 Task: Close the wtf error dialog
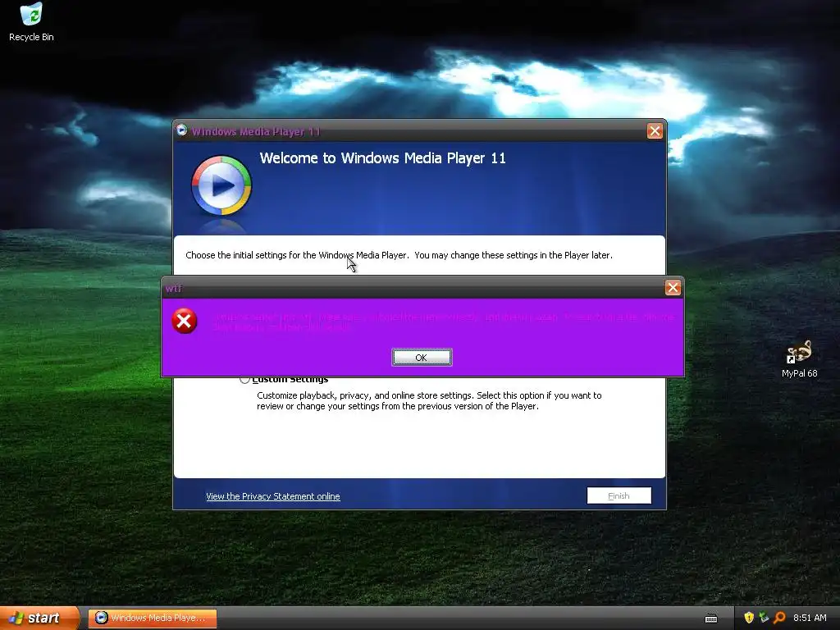coord(673,288)
